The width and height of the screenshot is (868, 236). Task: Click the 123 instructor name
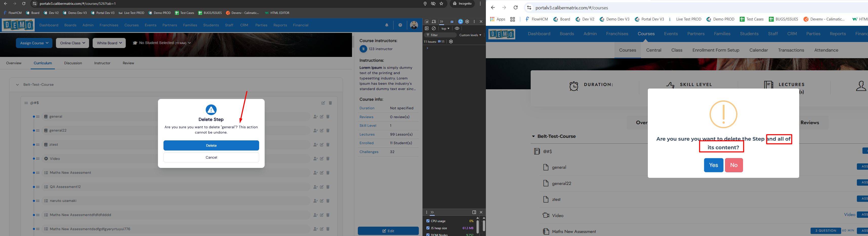tap(380, 49)
